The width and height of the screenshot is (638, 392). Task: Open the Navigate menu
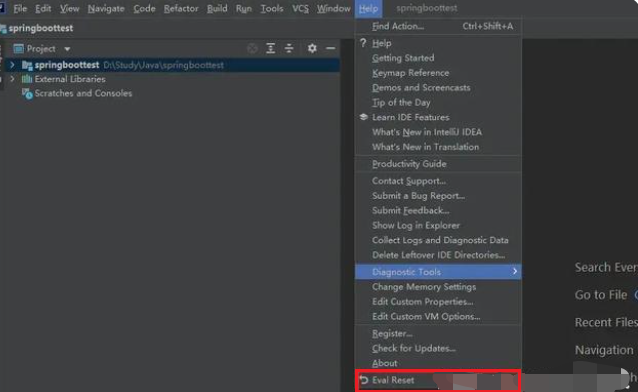[106, 9]
